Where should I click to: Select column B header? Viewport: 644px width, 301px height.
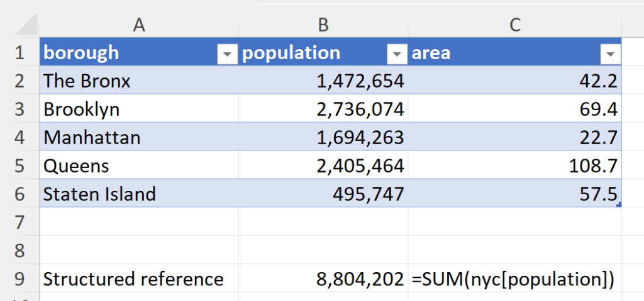(323, 25)
